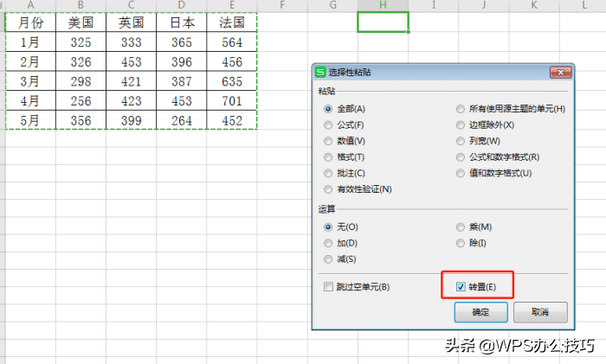Select column C header
606x364 pixels.
pyautogui.click(x=131, y=5)
